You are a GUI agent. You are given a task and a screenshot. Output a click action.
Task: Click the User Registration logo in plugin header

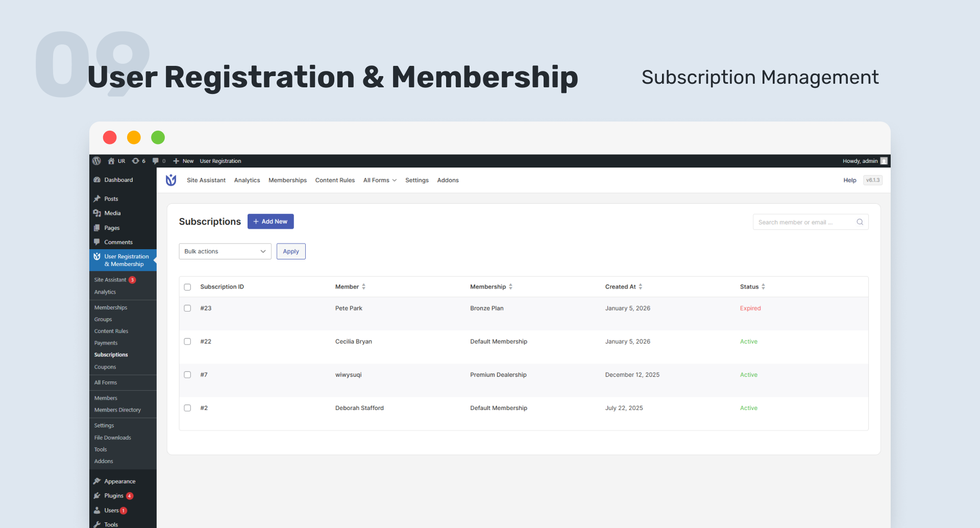click(171, 180)
